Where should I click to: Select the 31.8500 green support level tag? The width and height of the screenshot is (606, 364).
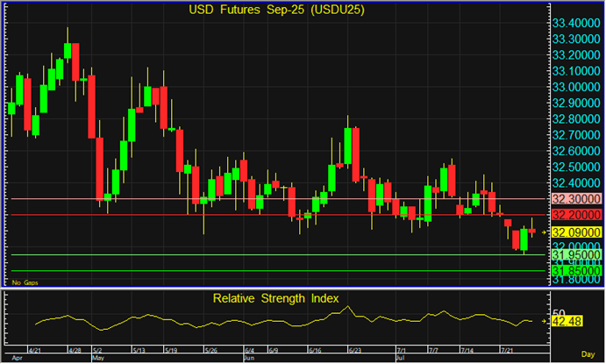574,271
